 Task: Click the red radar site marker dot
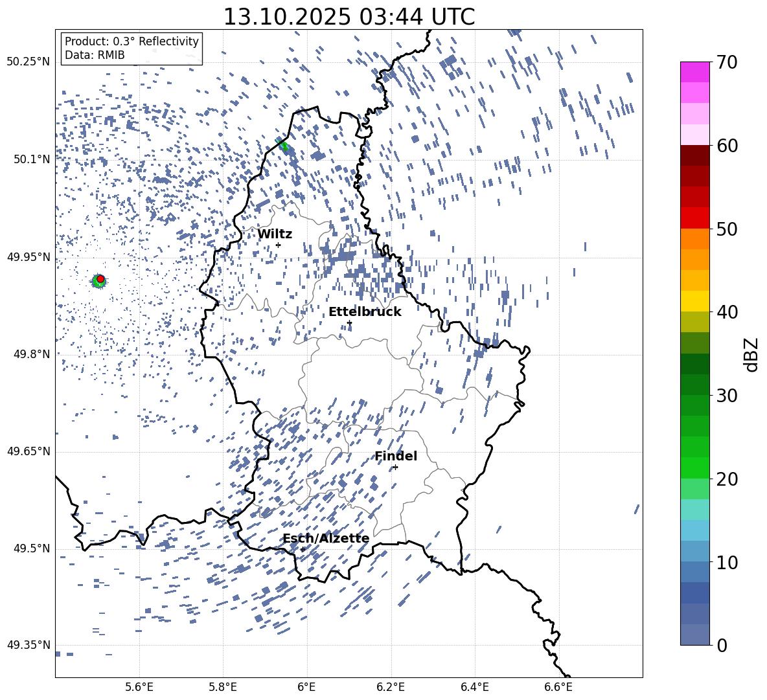[x=100, y=279]
